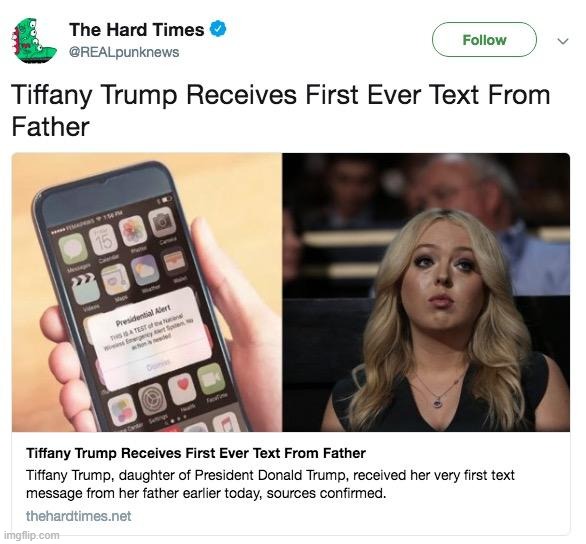Click the Health heart icon on phone
586x544 pixels.
[182, 389]
